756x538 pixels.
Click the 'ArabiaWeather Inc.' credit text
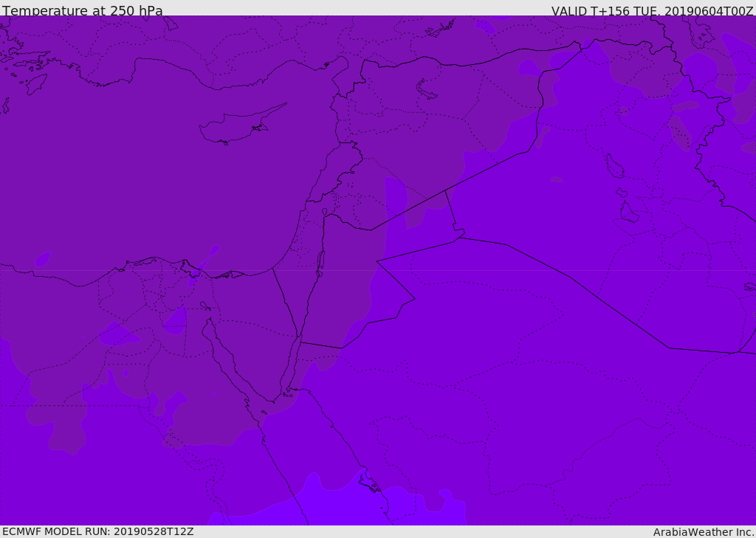704,532
